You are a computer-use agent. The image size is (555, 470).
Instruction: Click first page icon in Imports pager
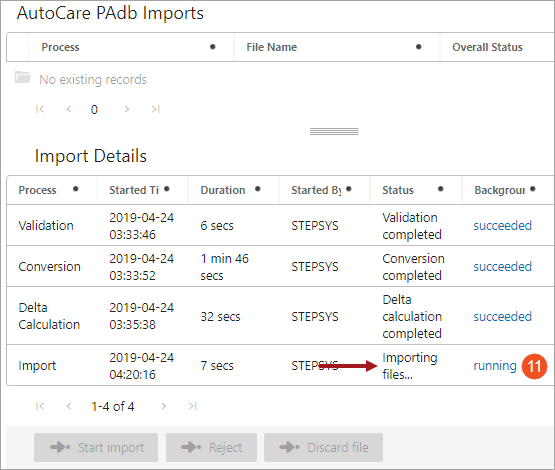[x=40, y=109]
